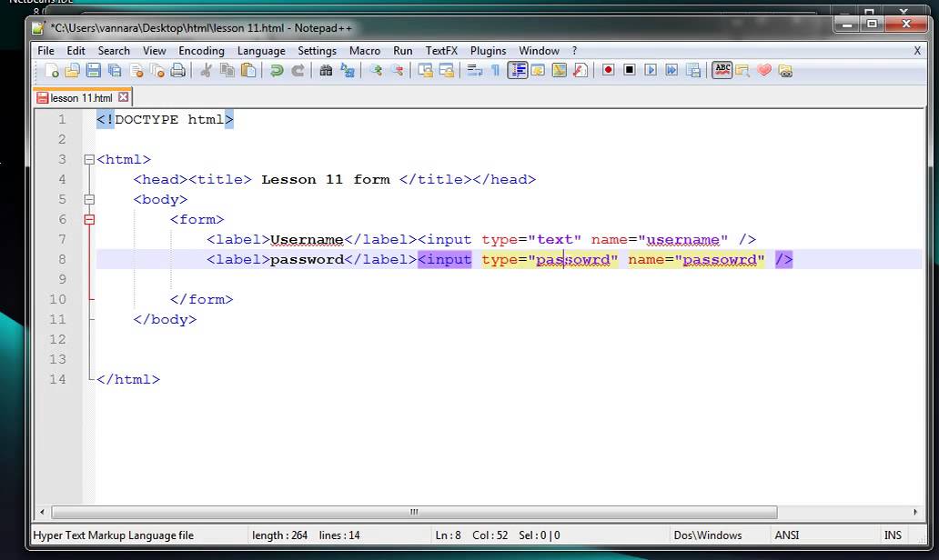
Task: Open the Language menu
Action: (x=261, y=51)
